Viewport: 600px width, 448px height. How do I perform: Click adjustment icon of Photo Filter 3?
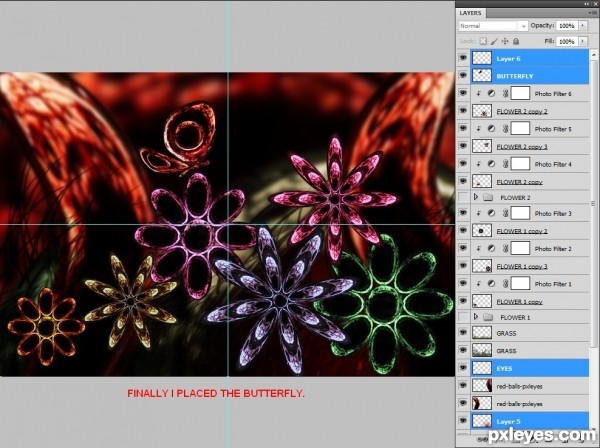point(492,213)
